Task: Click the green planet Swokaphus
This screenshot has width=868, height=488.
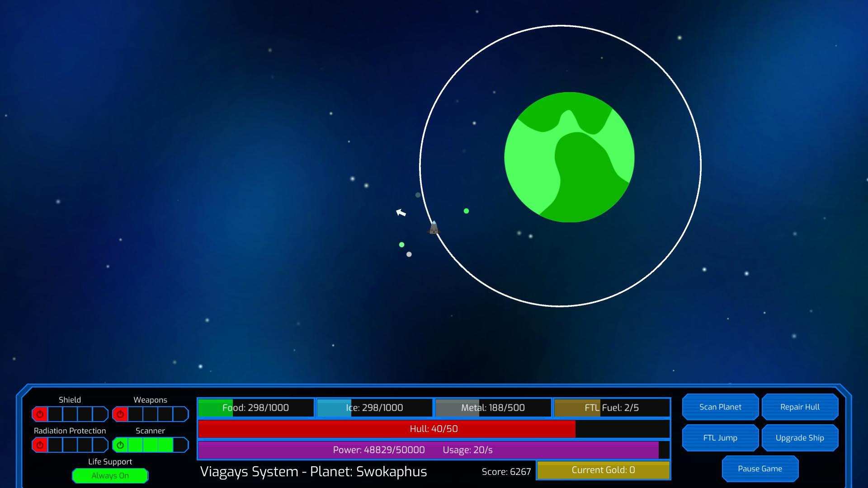Action: pyautogui.click(x=569, y=157)
